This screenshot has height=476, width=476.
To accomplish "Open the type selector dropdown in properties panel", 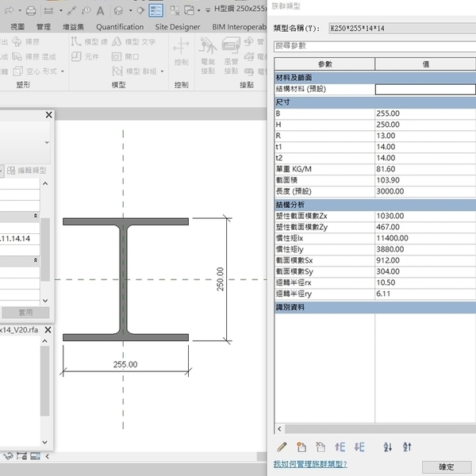I will pos(47,143).
